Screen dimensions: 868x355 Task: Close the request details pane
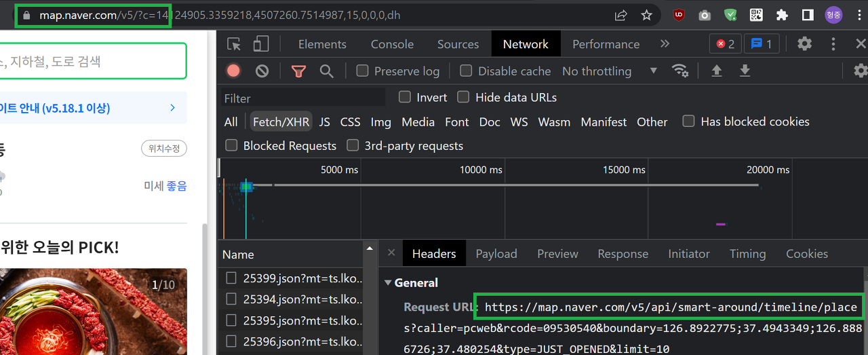point(391,253)
